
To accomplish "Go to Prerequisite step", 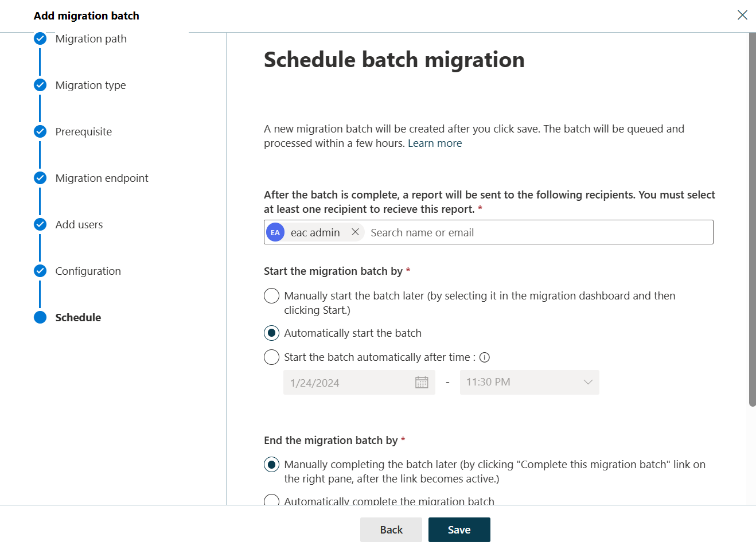I will [x=84, y=131].
